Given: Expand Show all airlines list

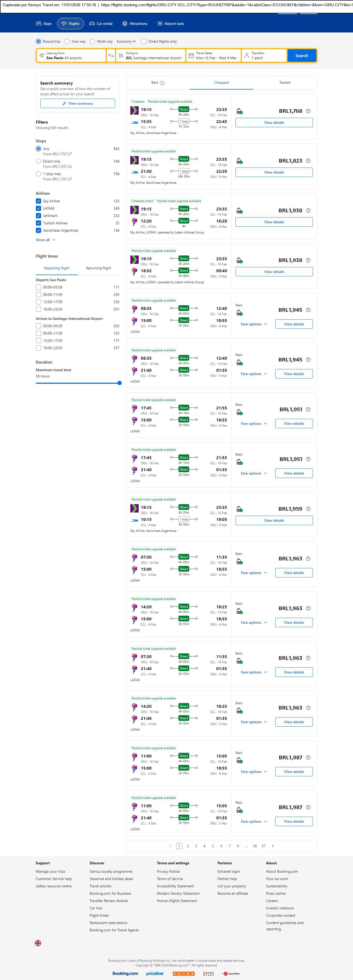Looking at the screenshot, I should click(45, 240).
